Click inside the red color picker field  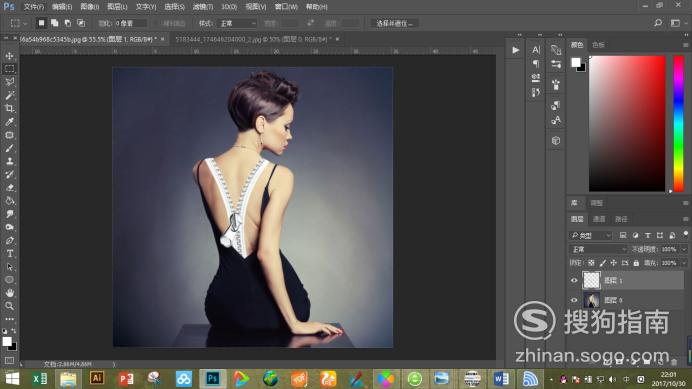point(627,124)
